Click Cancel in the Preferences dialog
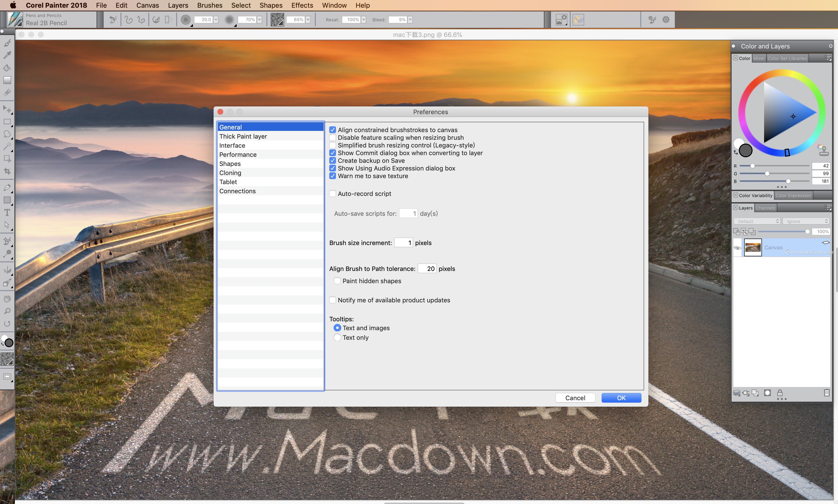This screenshot has height=504, width=838. click(575, 398)
